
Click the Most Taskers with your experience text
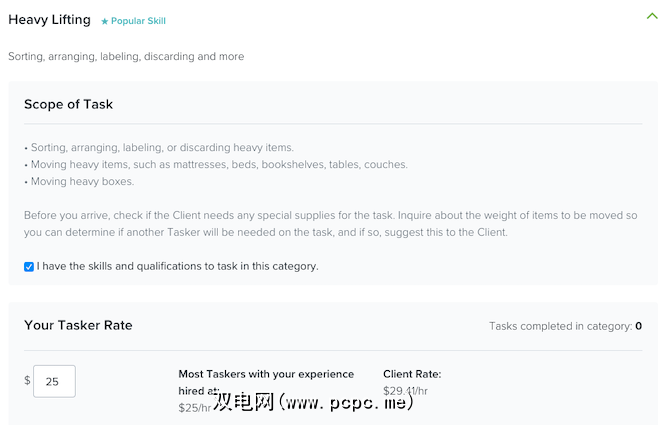266,374
